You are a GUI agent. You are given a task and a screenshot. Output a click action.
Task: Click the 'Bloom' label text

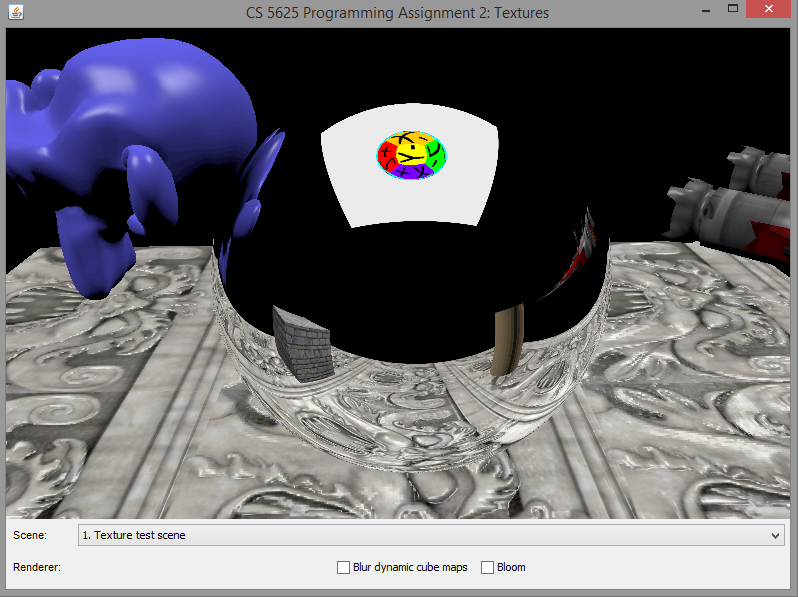point(511,568)
